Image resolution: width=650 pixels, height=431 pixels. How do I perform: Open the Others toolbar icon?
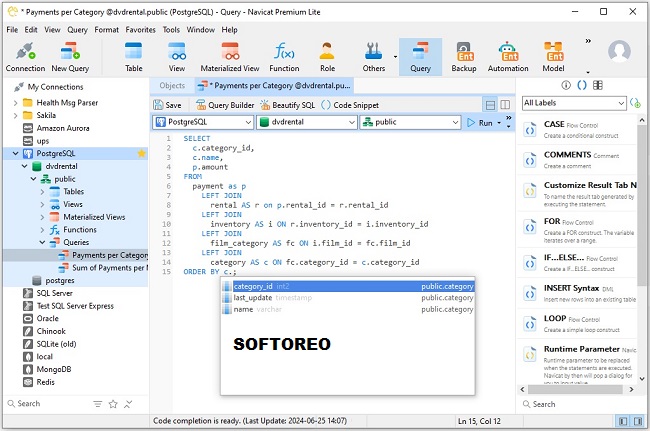pyautogui.click(x=374, y=57)
